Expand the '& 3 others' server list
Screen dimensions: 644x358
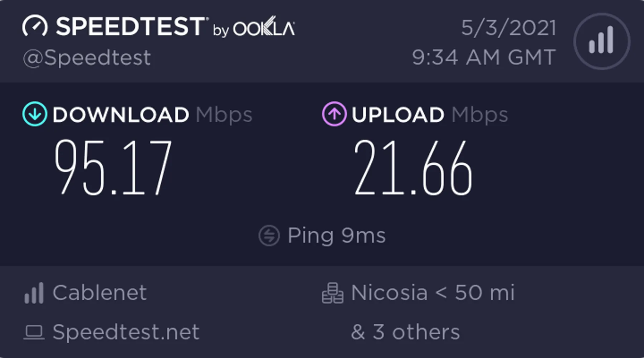click(405, 332)
